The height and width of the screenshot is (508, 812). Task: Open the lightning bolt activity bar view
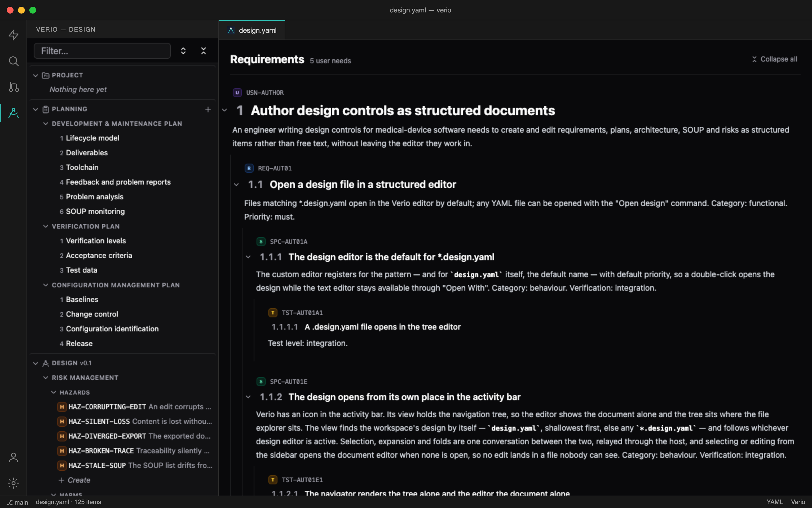coord(14,35)
